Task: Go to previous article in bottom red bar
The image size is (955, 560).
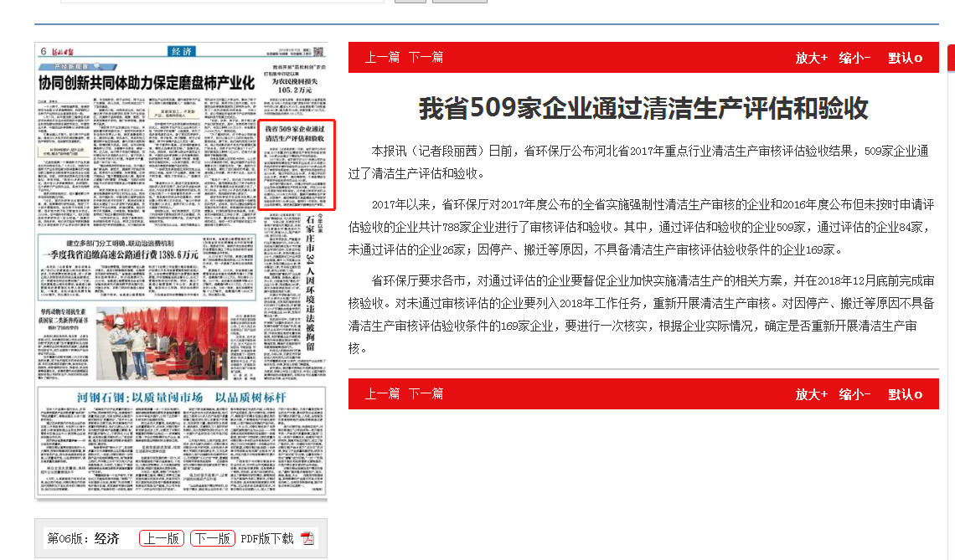Action: (x=382, y=394)
